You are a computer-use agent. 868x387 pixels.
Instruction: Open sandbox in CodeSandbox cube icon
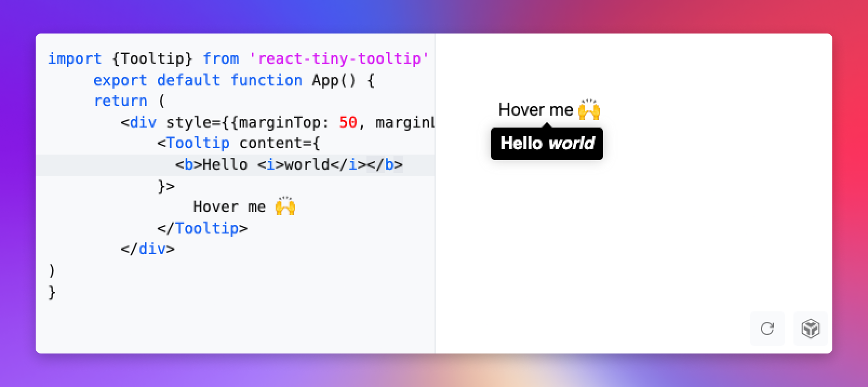810,329
